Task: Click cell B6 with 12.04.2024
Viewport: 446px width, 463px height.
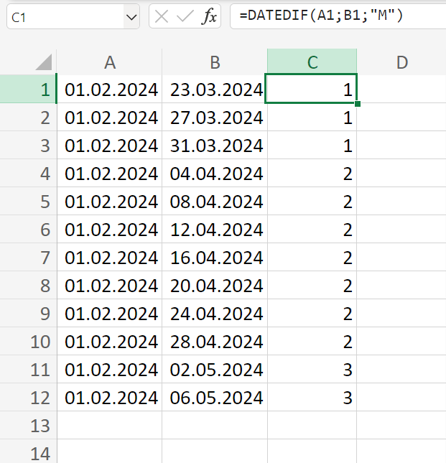Action: coord(215,229)
